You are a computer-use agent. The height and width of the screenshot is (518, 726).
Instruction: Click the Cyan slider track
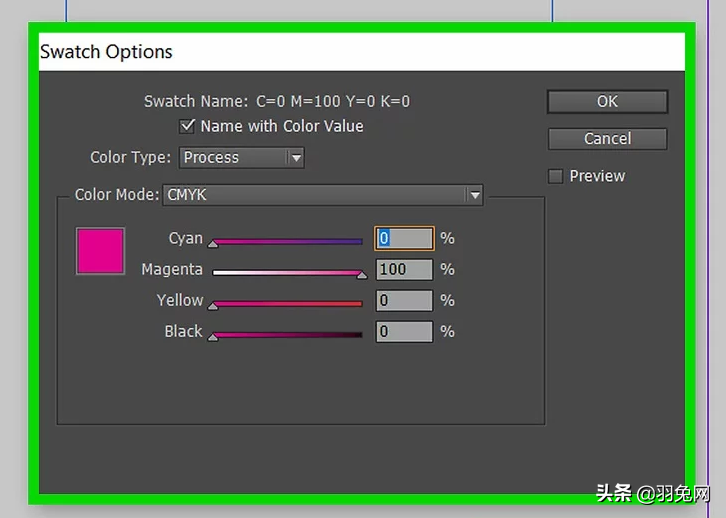tap(287, 241)
